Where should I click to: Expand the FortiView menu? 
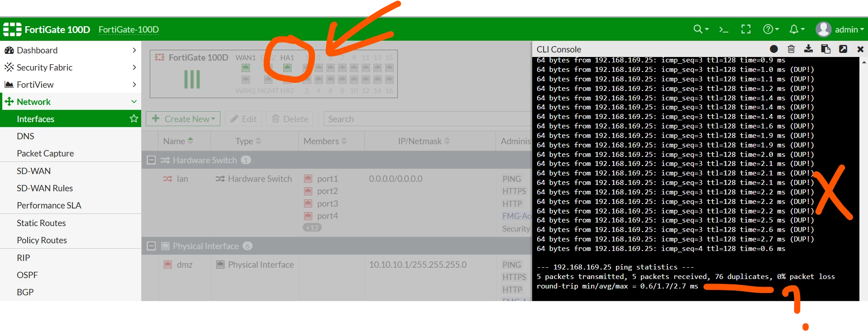click(x=134, y=85)
